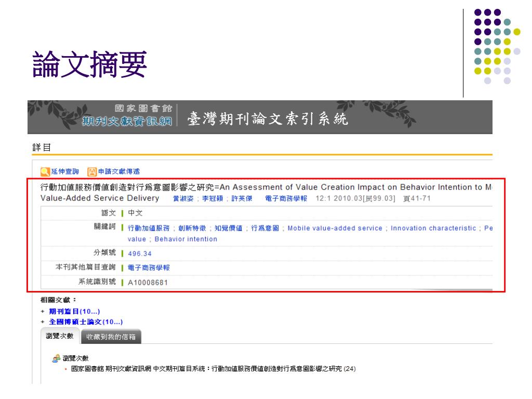The height and width of the screenshot is (399, 532).
Task: Click author link 黃淑姿
Action: [x=183, y=198]
